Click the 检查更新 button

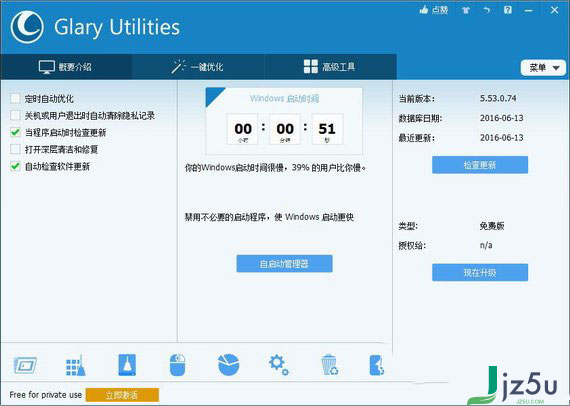pos(480,165)
